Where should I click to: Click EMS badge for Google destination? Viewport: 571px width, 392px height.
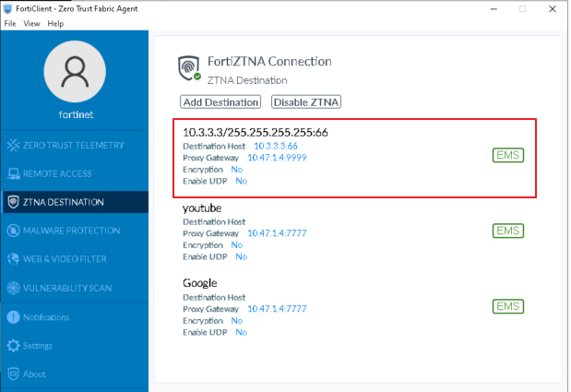click(508, 306)
